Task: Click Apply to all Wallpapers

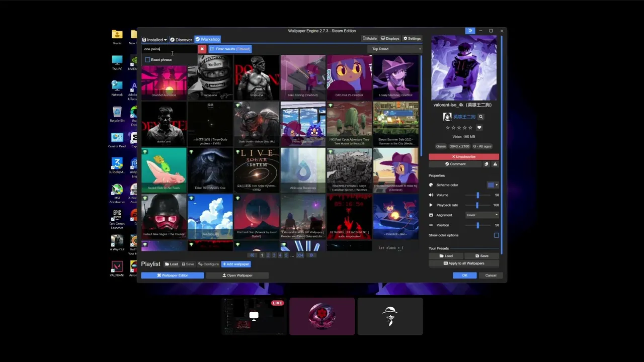Action: 464,263
